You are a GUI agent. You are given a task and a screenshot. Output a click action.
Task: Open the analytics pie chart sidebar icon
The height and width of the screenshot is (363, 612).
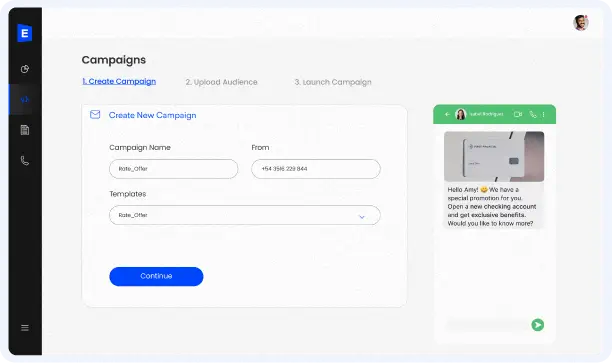coord(25,69)
